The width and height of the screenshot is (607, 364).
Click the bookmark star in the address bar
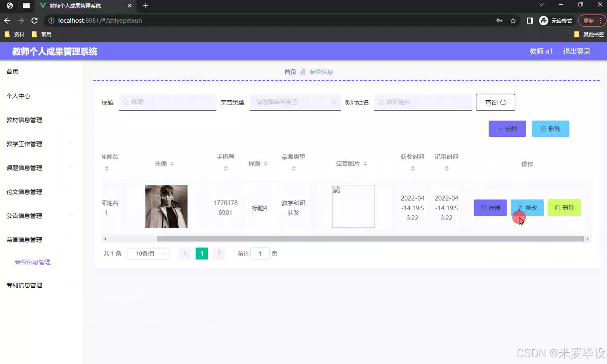pyautogui.click(x=512, y=20)
